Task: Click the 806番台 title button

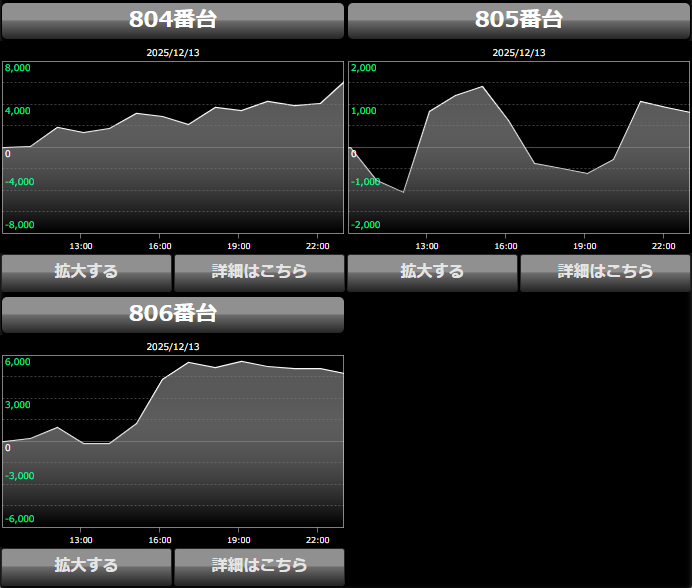Action: (173, 314)
